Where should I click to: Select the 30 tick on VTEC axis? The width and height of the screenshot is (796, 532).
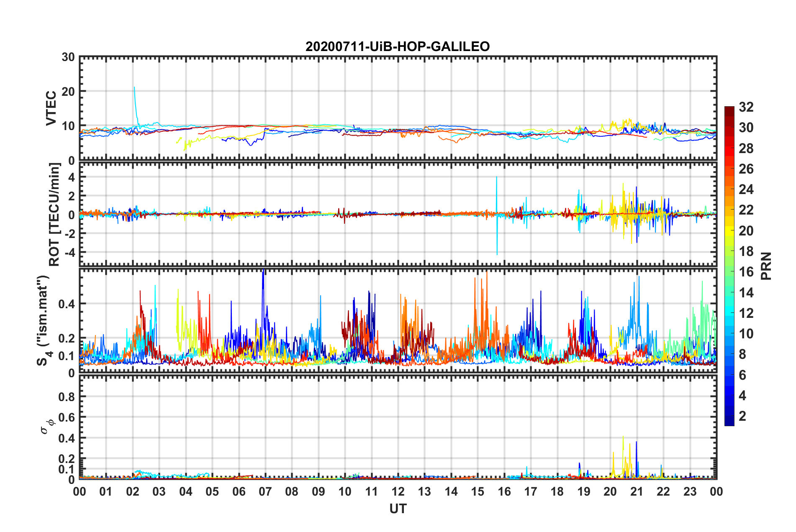[x=68, y=57]
